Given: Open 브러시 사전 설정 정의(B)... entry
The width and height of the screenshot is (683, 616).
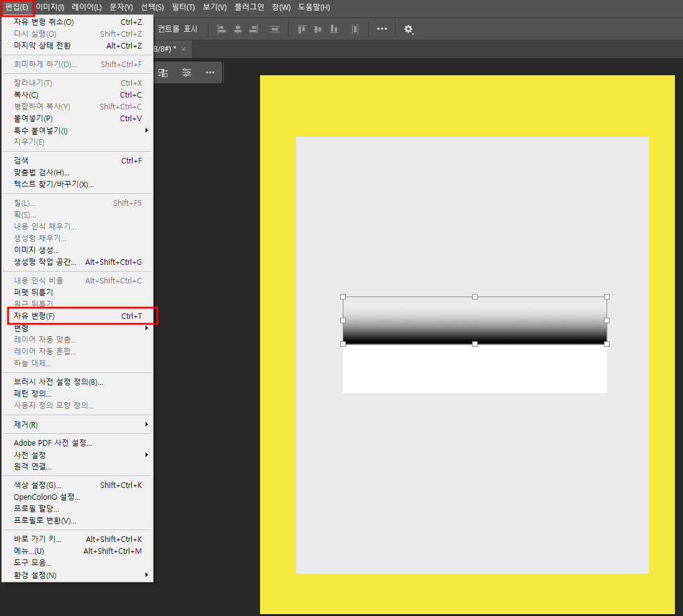Looking at the screenshot, I should (78, 382).
